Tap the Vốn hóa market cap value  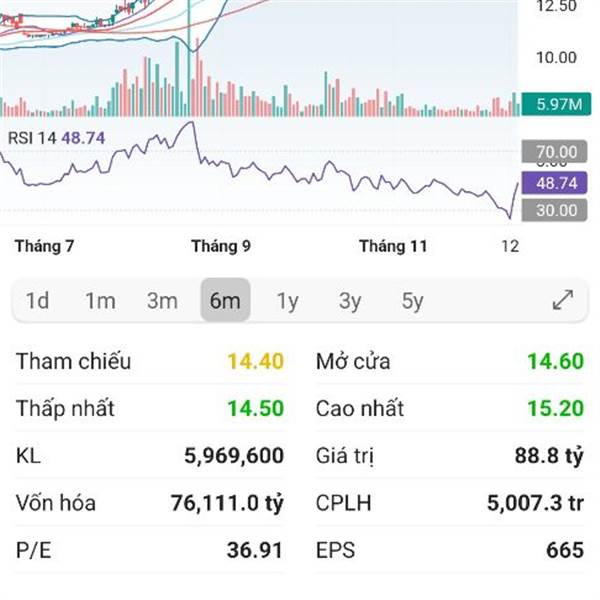[x=227, y=503]
